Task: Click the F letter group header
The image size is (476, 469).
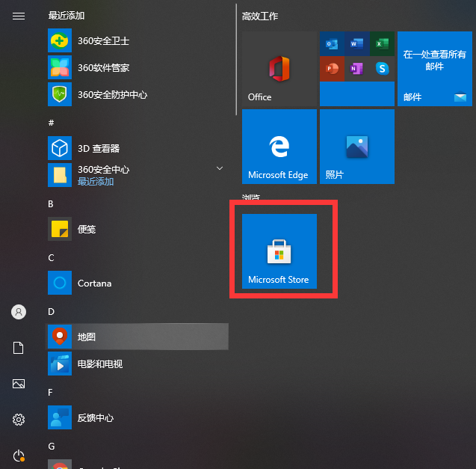Action: click(50, 393)
